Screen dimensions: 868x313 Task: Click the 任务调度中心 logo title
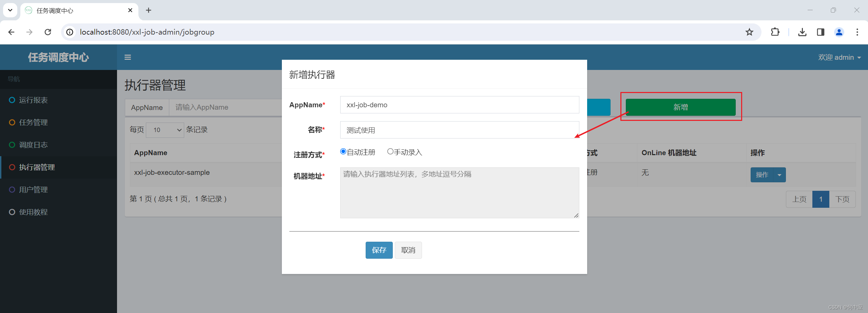58,57
